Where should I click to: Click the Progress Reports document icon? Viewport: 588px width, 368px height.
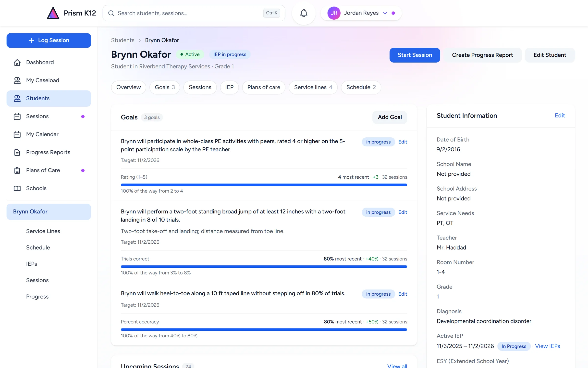17,152
